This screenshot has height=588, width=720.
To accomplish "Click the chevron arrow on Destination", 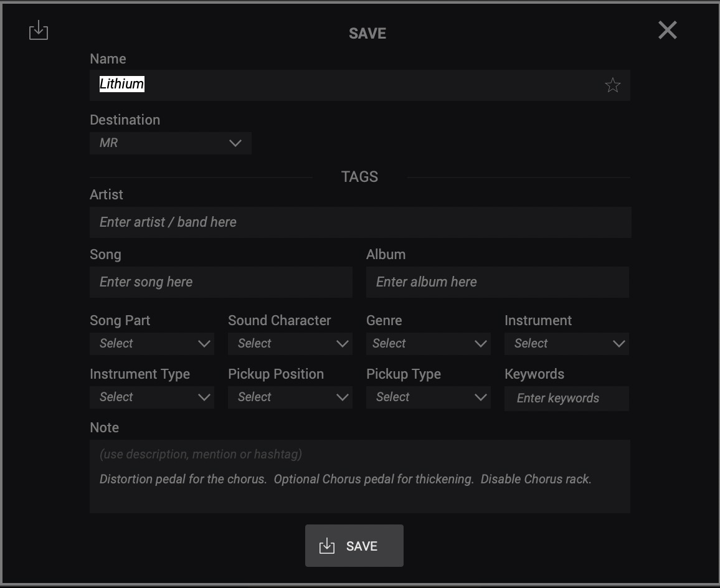I will coord(235,143).
